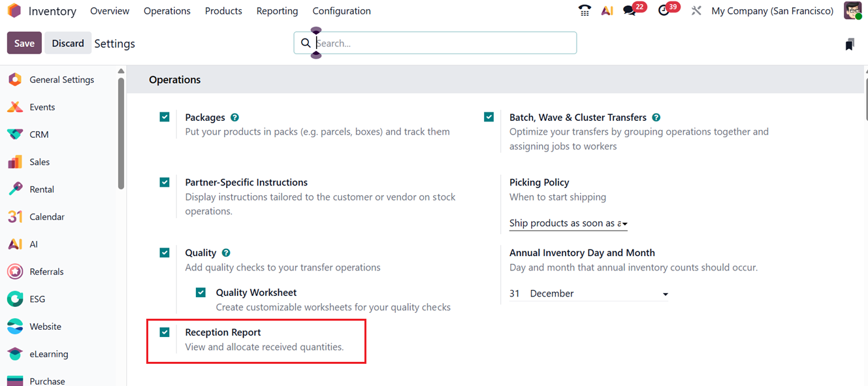The height and width of the screenshot is (386, 868).
Task: Click the Discard button
Action: 68,43
